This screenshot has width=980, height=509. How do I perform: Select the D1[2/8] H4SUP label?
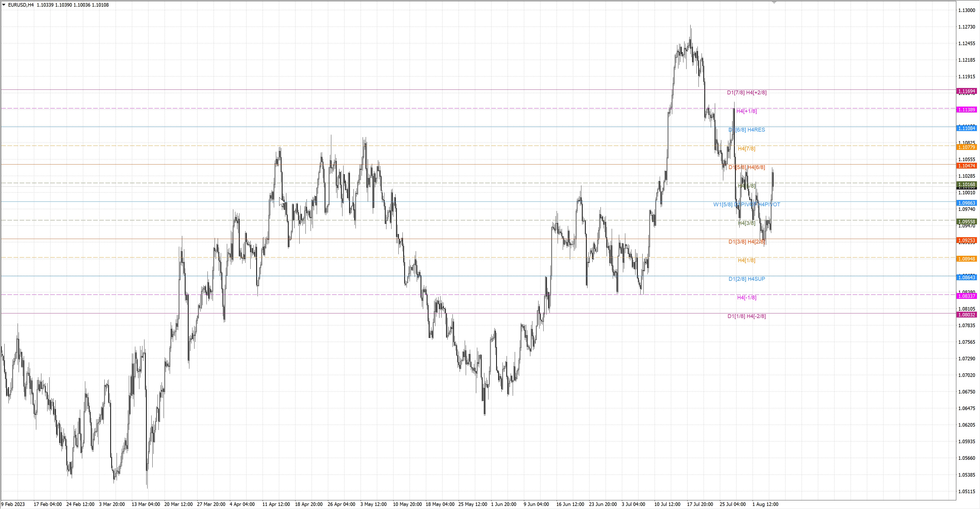[x=746, y=279]
